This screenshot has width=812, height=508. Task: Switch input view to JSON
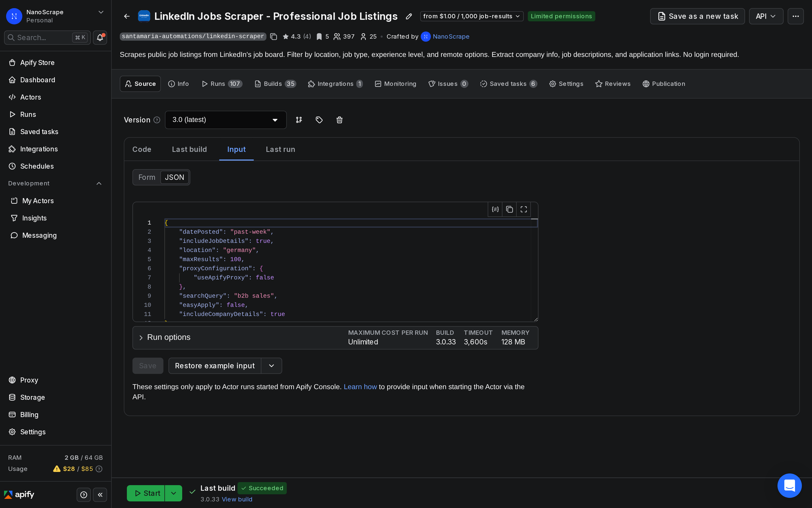[x=175, y=177]
